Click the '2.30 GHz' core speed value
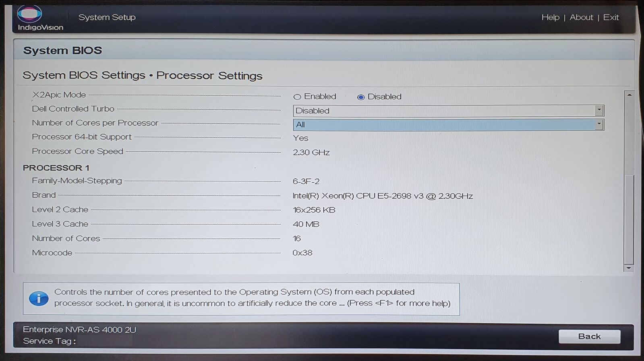The height and width of the screenshot is (361, 644). click(311, 153)
